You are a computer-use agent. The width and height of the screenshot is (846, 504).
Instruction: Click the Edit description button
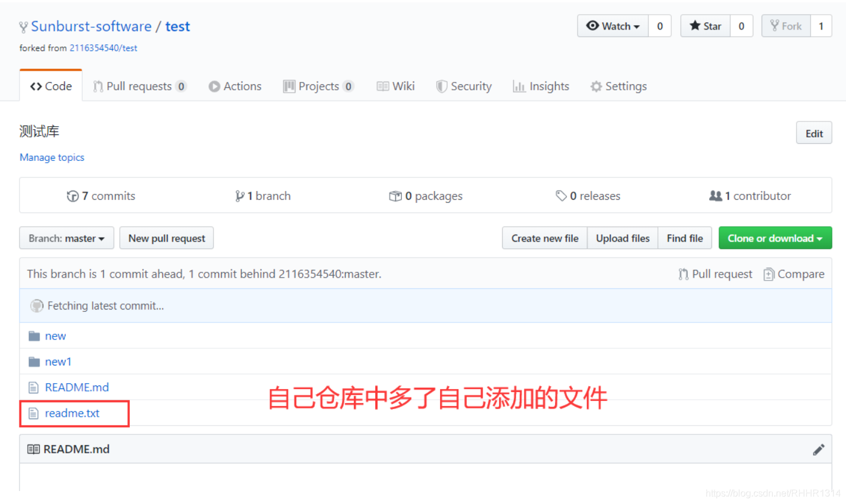(x=814, y=133)
